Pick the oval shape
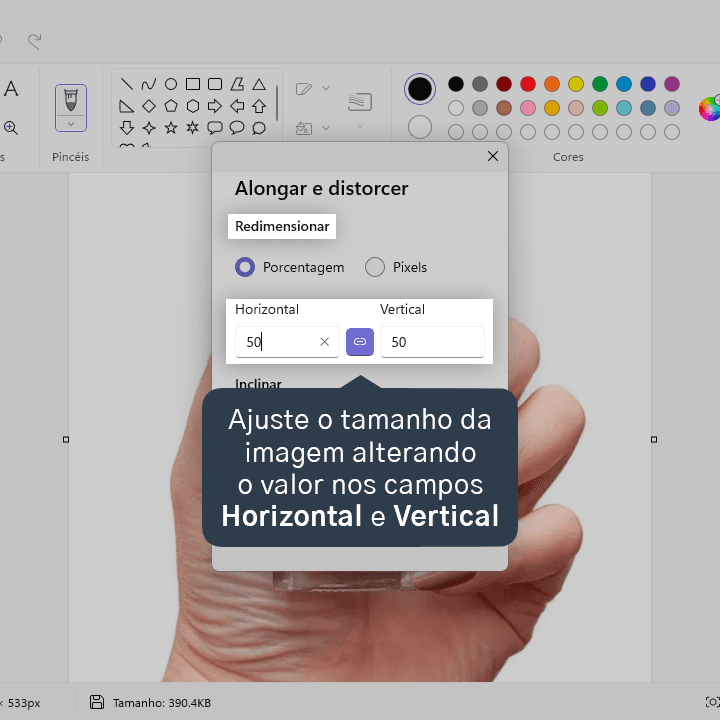The width and height of the screenshot is (720, 720). (x=171, y=84)
